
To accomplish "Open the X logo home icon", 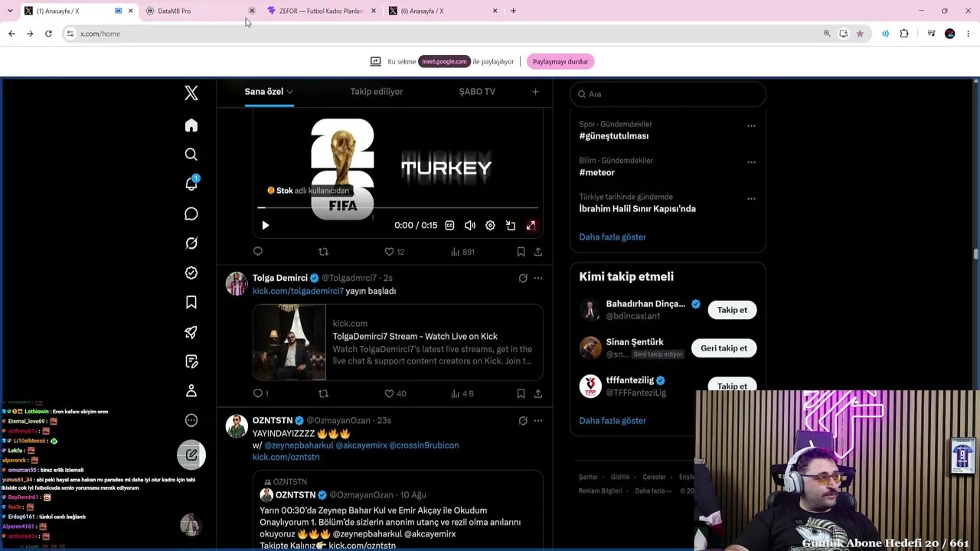I will [x=191, y=93].
